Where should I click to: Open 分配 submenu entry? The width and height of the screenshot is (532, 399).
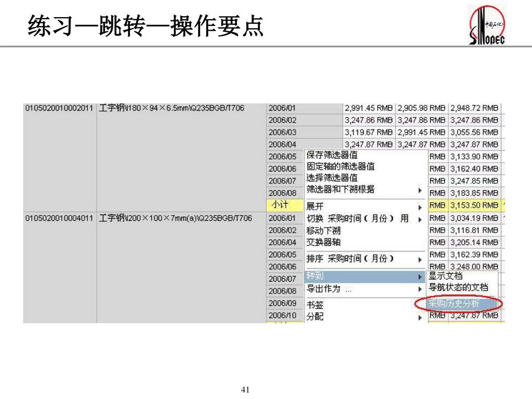pyautogui.click(x=365, y=316)
